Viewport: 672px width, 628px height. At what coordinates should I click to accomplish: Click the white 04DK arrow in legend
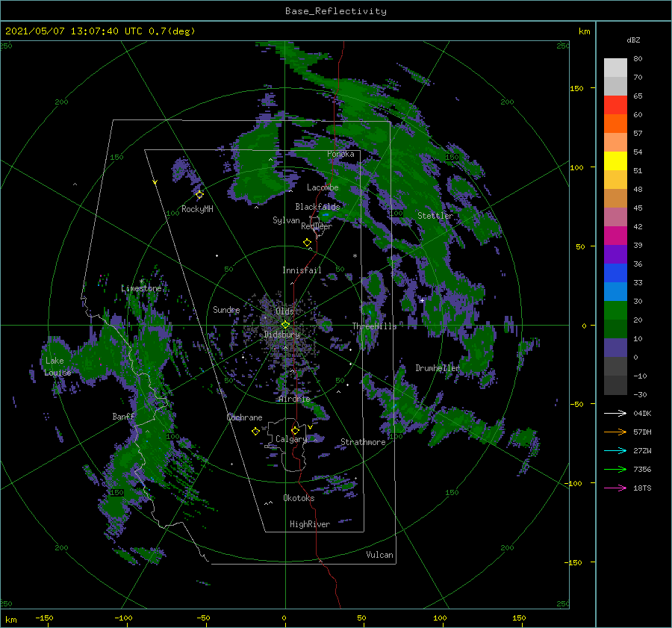[615, 413]
